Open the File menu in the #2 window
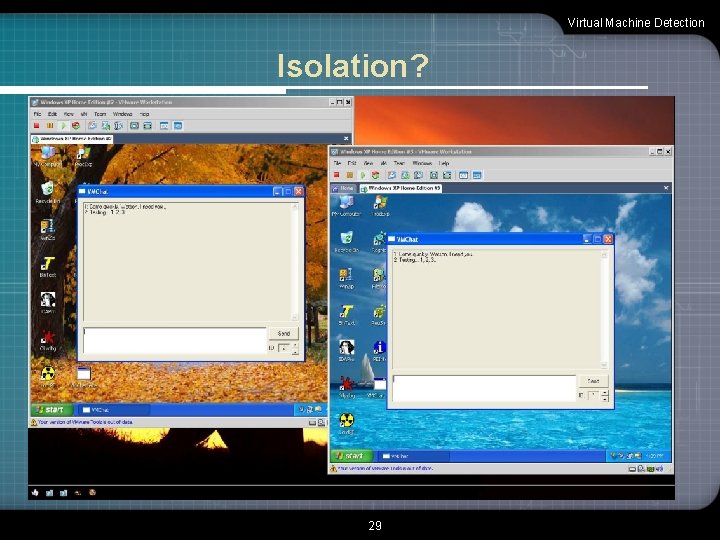The height and width of the screenshot is (540, 720). point(38,114)
